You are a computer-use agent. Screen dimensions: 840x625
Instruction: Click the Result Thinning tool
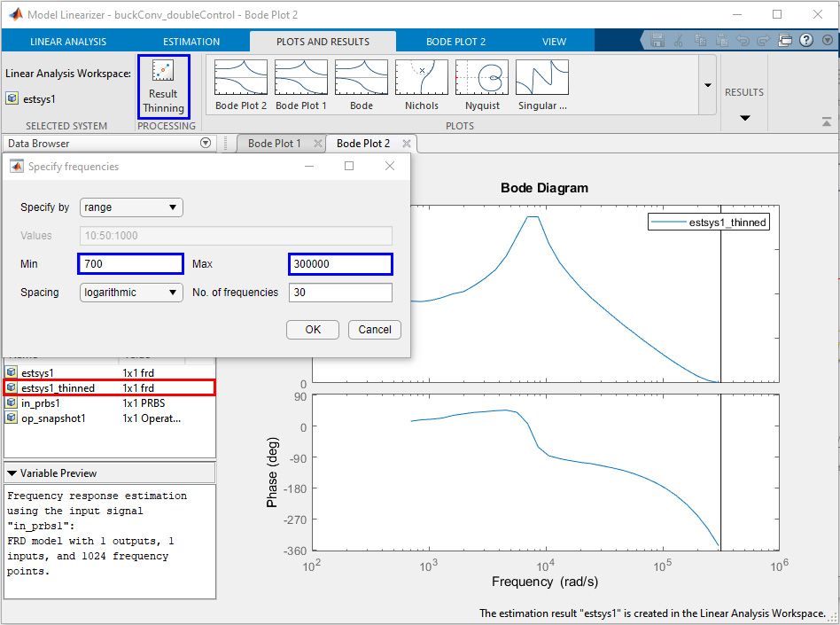click(163, 87)
